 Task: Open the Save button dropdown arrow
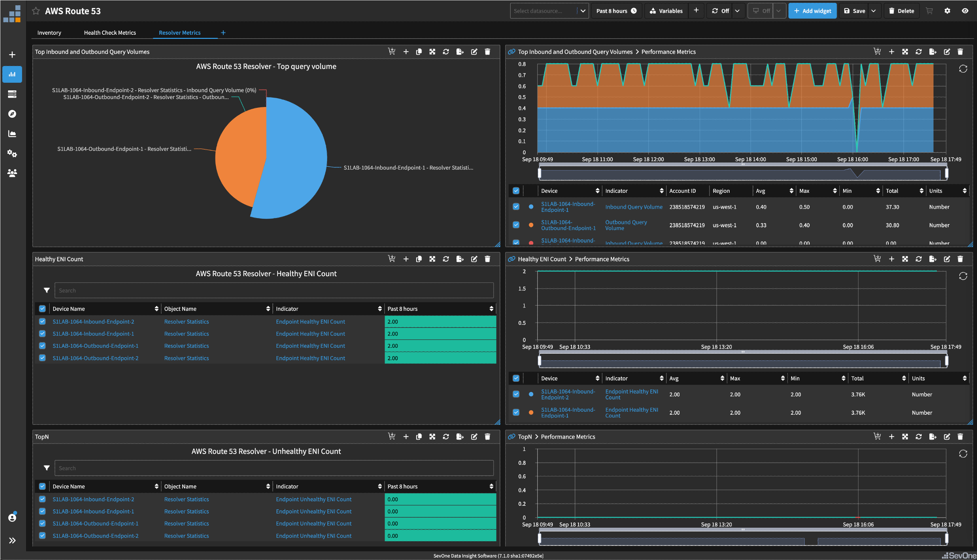coord(873,11)
